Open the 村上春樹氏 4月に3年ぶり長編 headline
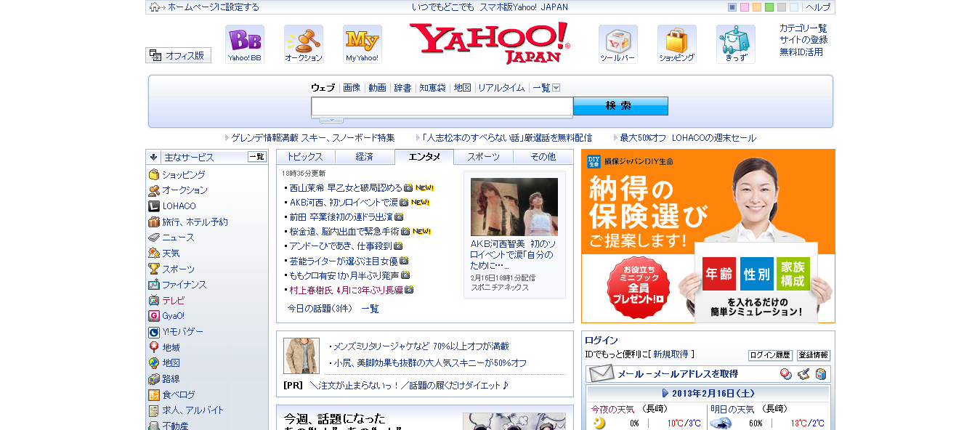This screenshot has width=980, height=430. [x=346, y=290]
